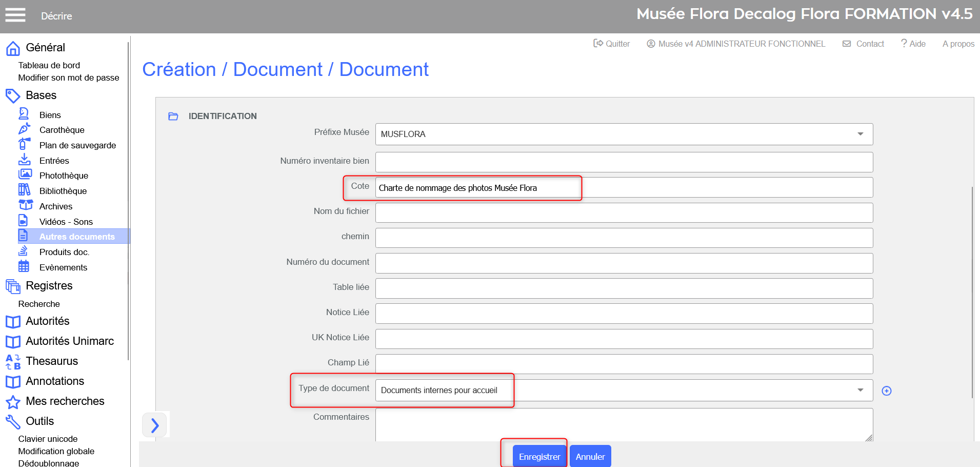980x467 pixels.
Task: Click the Plan de sauvegarde extinguisher icon
Action: pos(24,144)
